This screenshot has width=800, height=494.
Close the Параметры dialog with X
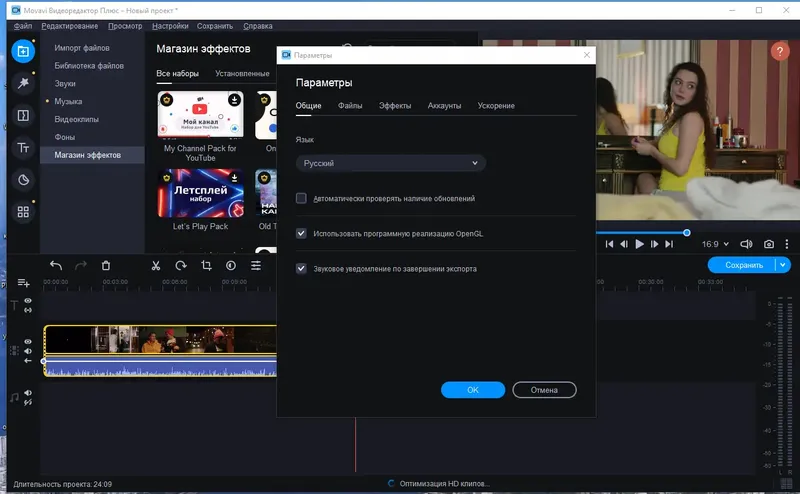coord(587,55)
